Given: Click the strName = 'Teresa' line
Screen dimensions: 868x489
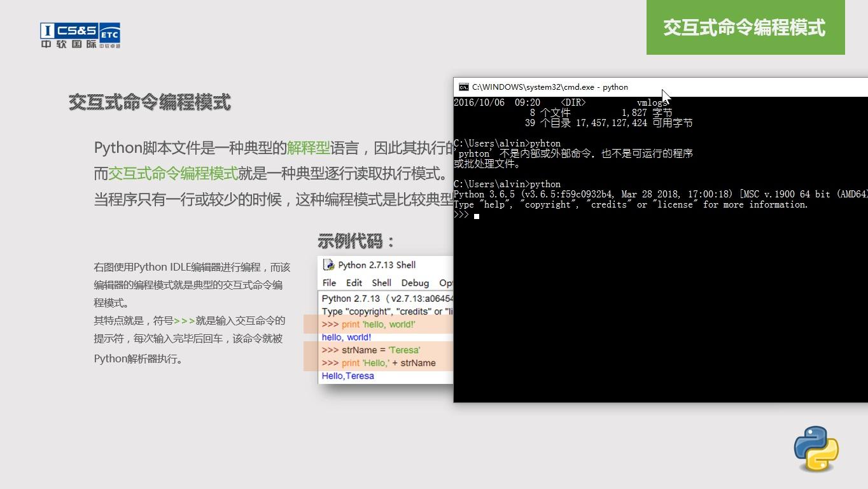Looking at the screenshot, I should coord(371,350).
